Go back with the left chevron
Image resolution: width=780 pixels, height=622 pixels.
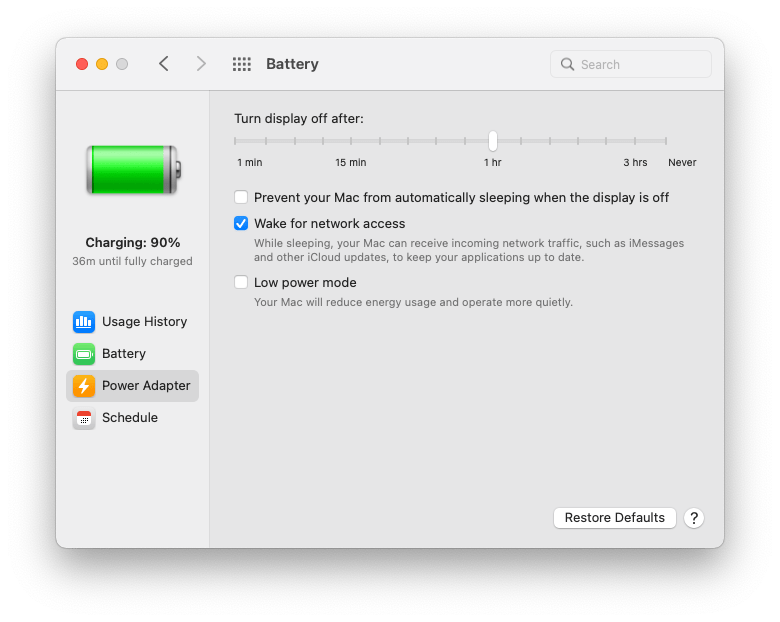pos(164,64)
